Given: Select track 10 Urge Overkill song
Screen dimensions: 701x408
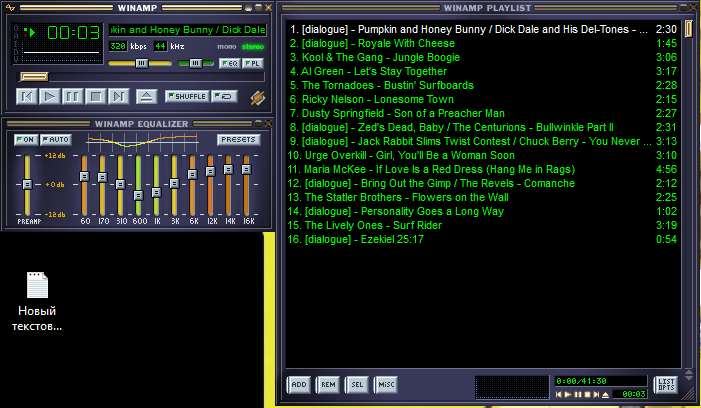Looking at the screenshot, I should pos(483,156).
